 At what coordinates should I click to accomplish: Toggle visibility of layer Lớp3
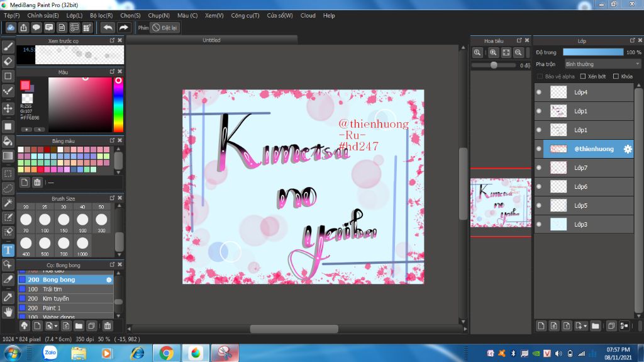pyautogui.click(x=539, y=224)
